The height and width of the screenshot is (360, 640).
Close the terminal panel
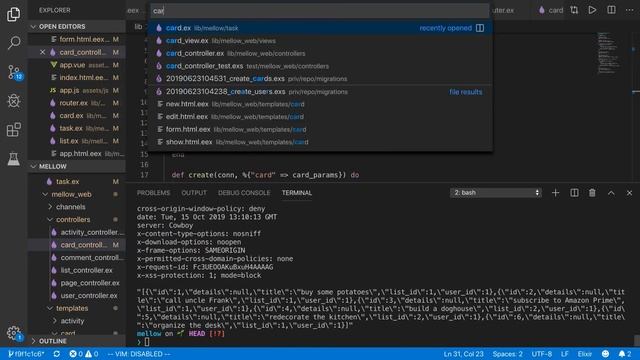pos(629,193)
